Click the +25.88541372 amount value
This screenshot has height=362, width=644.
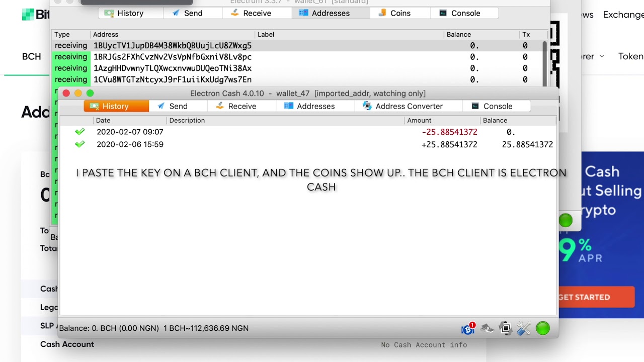click(x=449, y=144)
